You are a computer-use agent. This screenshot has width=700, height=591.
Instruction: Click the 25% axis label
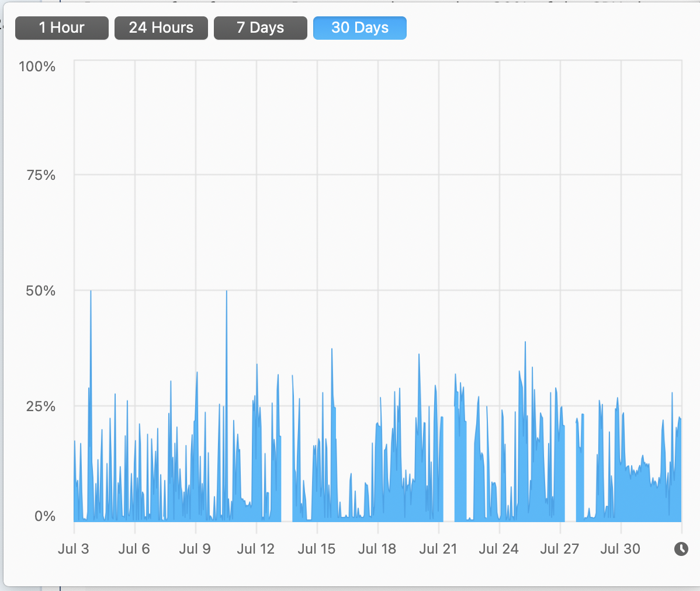pyautogui.click(x=41, y=406)
